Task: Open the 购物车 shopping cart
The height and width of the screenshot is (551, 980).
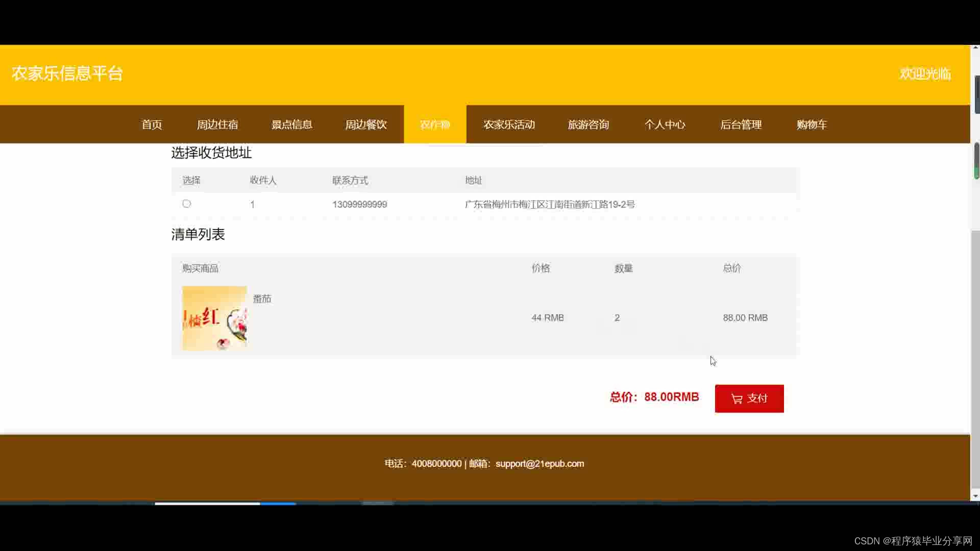Action: pyautogui.click(x=812, y=124)
